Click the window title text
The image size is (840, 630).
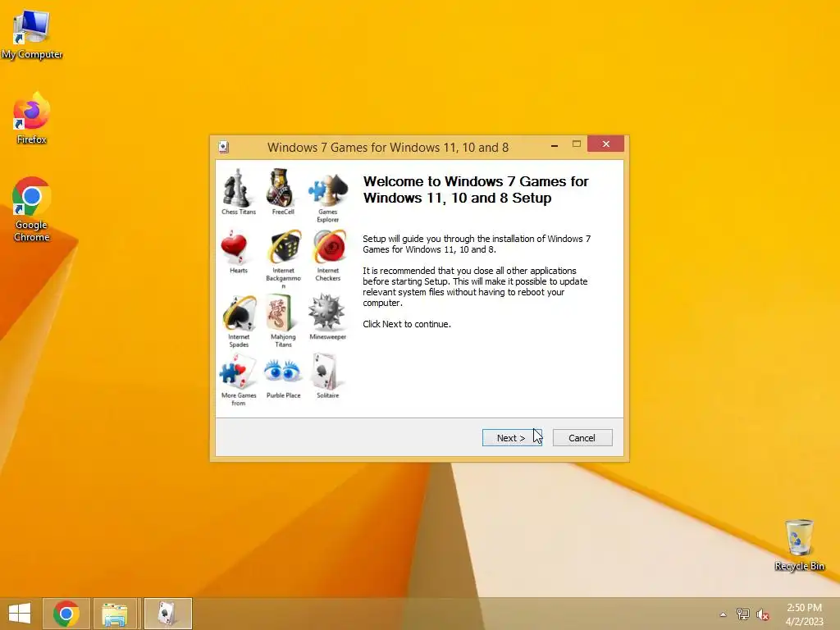[x=388, y=148]
